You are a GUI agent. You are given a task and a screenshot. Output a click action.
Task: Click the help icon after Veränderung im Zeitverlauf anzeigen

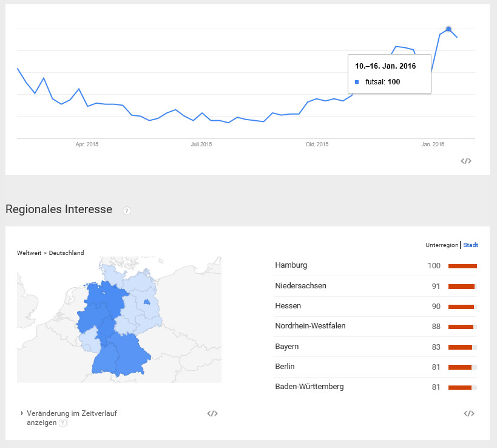pos(62,423)
